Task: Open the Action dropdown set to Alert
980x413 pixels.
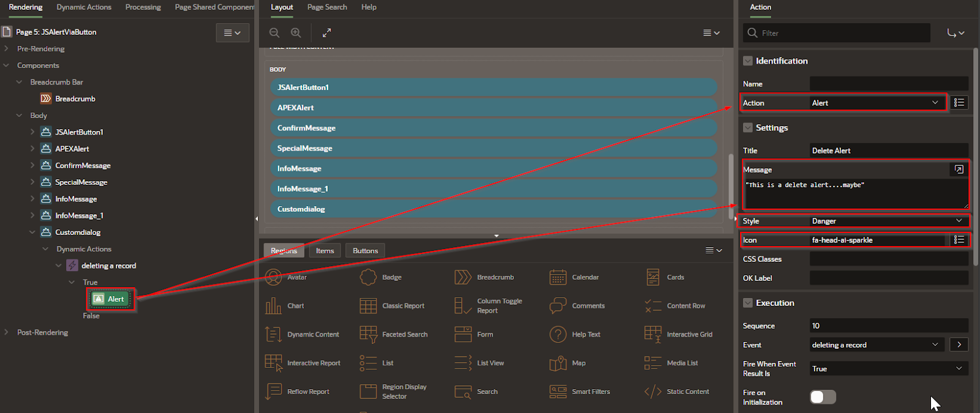Action: pyautogui.click(x=878, y=103)
